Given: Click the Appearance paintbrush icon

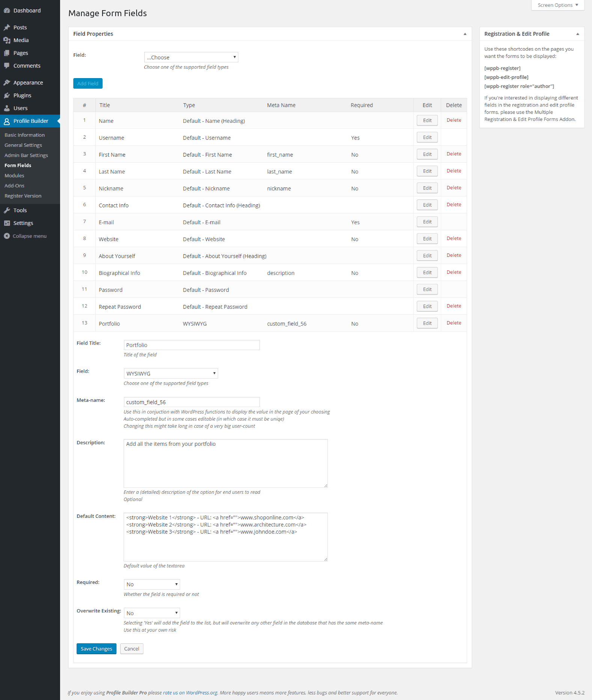Looking at the screenshot, I should click(x=7, y=83).
